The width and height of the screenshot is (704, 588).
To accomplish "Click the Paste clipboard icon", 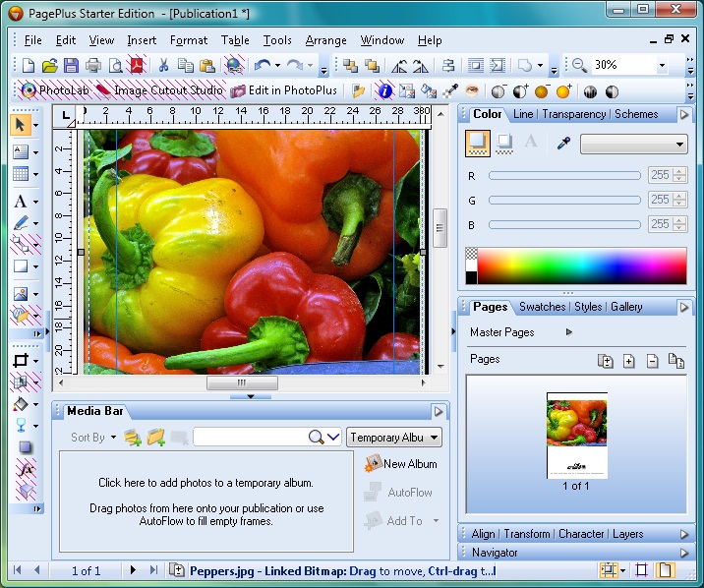I will point(207,66).
